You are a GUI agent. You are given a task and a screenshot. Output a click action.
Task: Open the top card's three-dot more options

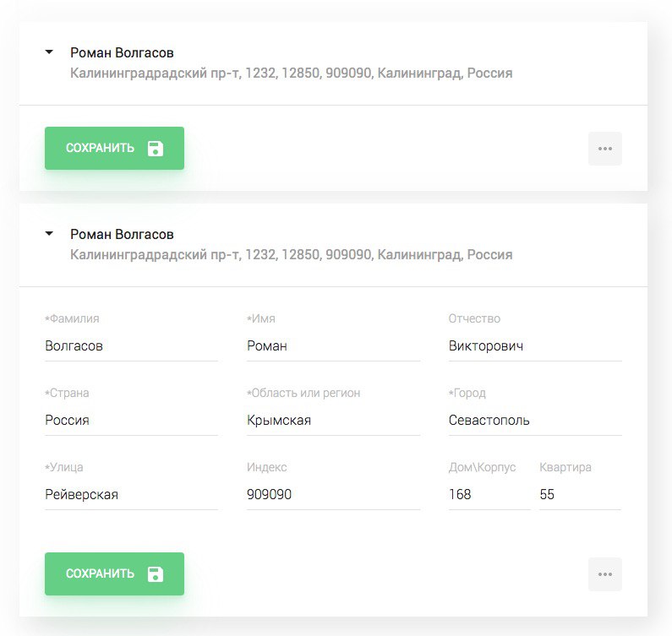(x=604, y=149)
